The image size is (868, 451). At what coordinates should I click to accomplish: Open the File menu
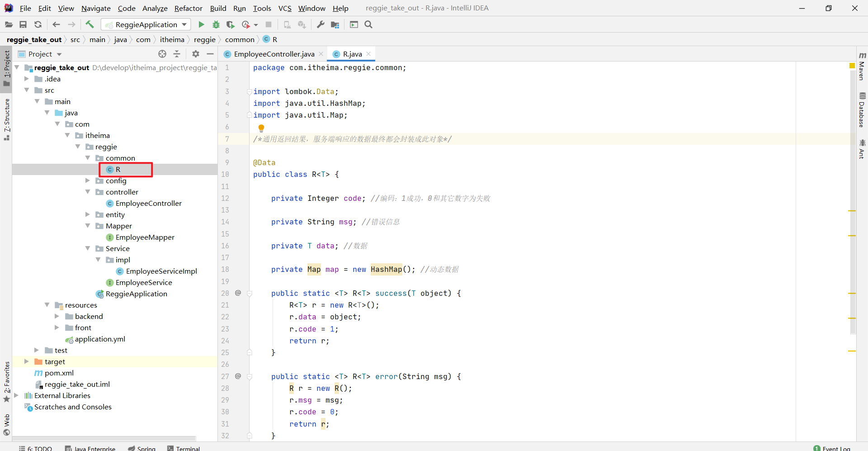click(x=25, y=8)
